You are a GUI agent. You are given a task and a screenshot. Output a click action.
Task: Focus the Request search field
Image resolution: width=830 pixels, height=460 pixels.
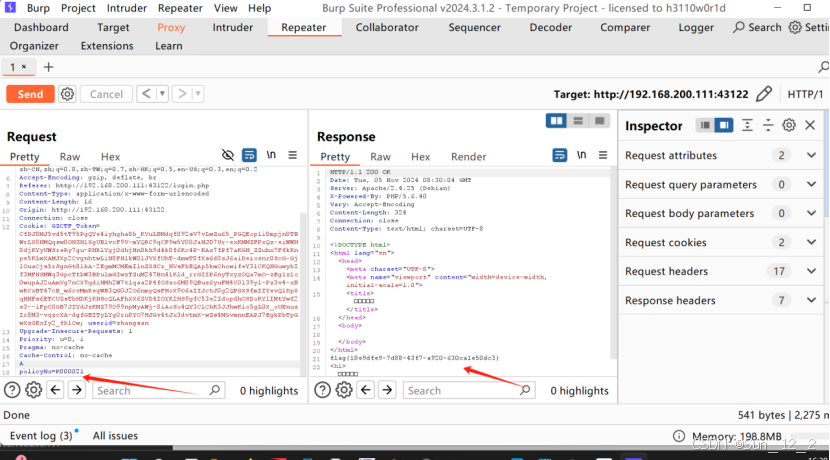(x=159, y=391)
